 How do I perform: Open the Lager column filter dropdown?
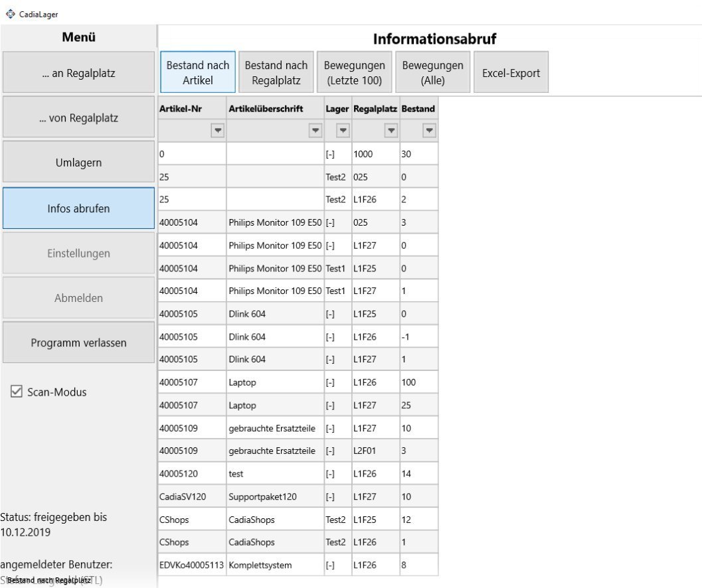(343, 131)
